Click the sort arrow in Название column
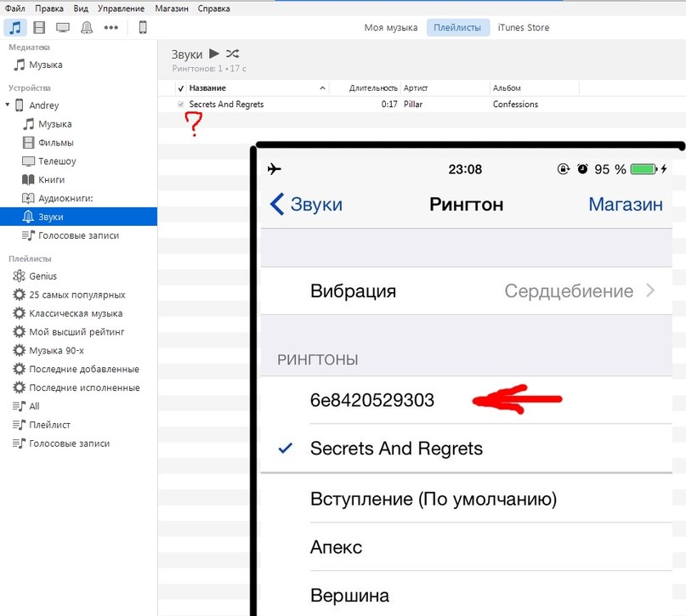This screenshot has width=686, height=616. pos(322,88)
